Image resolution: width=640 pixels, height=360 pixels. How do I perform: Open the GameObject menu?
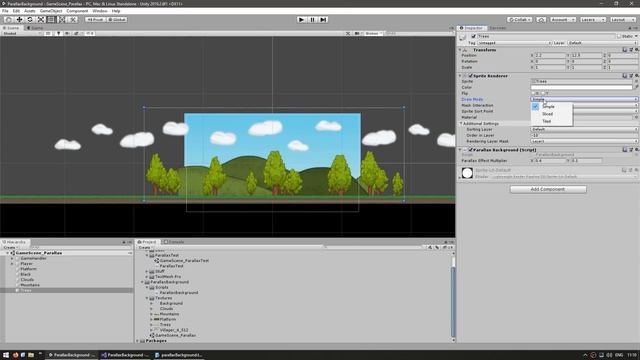51,11
